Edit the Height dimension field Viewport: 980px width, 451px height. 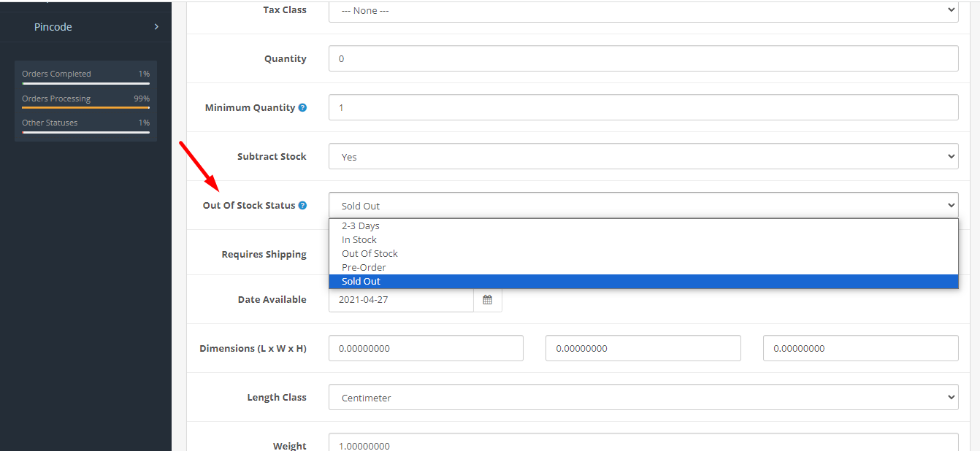click(x=861, y=348)
